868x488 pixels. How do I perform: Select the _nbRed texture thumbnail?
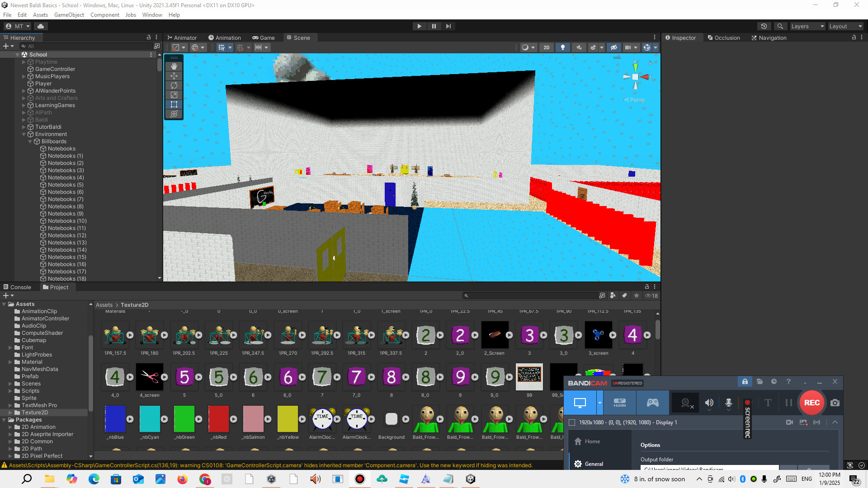pos(219,418)
